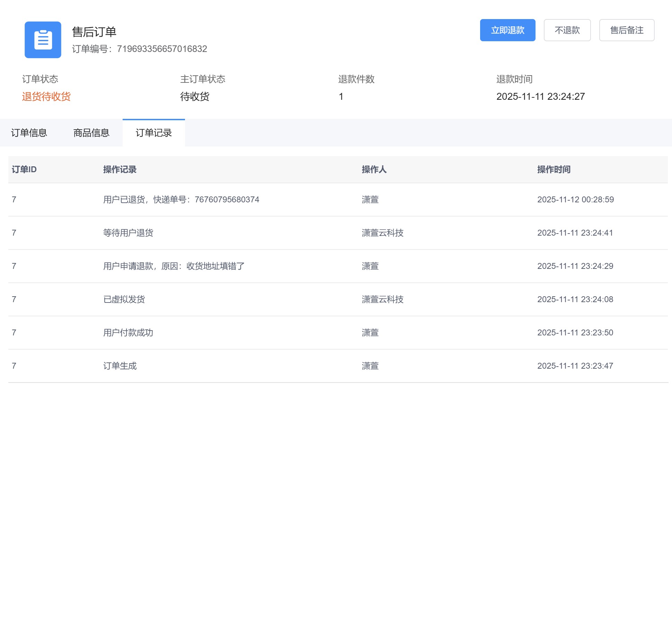Select the 已虚拟发货 record row

[124, 299]
